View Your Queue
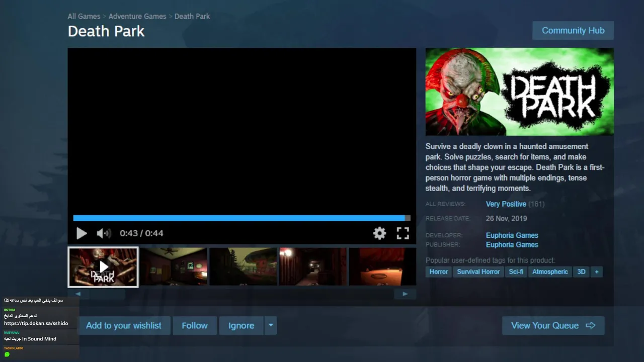This screenshot has height=362, width=644. click(x=553, y=326)
